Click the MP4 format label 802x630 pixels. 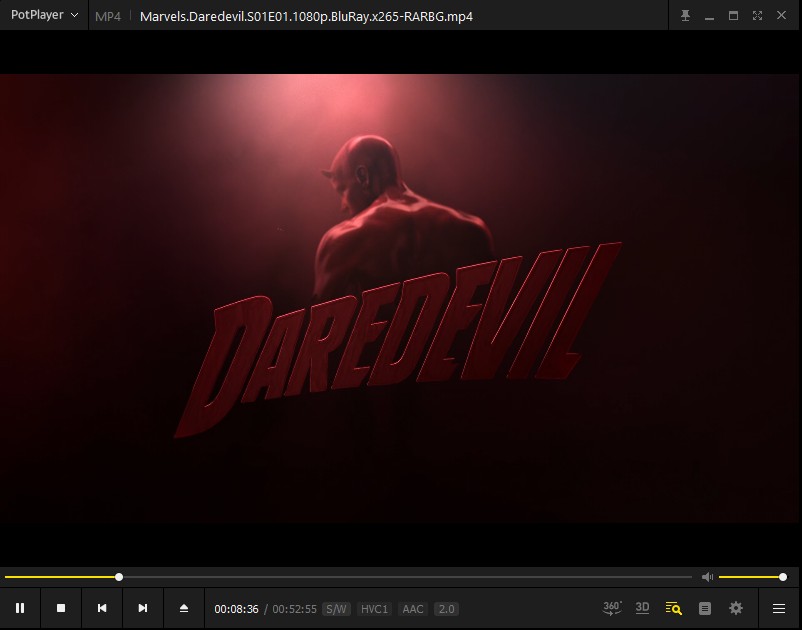(108, 16)
